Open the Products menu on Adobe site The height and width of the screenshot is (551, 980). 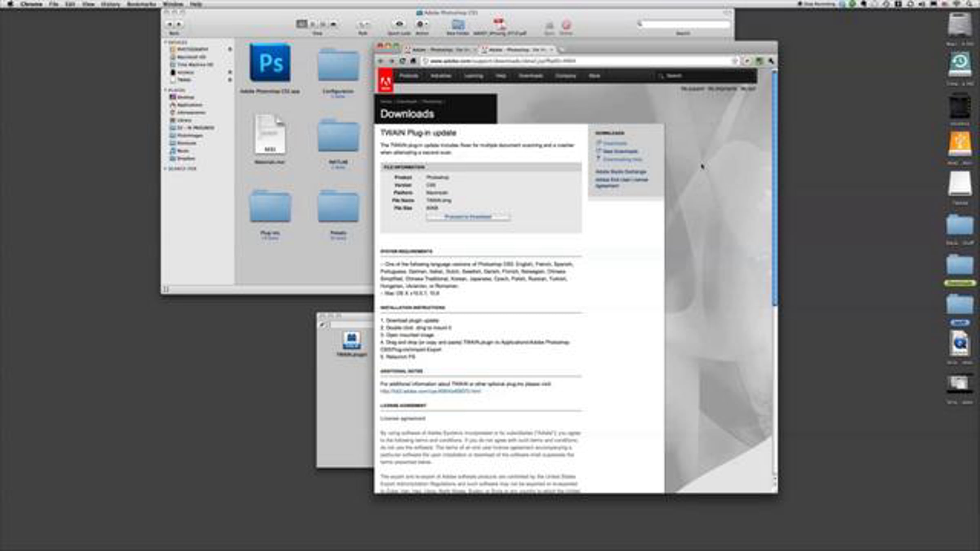click(x=409, y=76)
